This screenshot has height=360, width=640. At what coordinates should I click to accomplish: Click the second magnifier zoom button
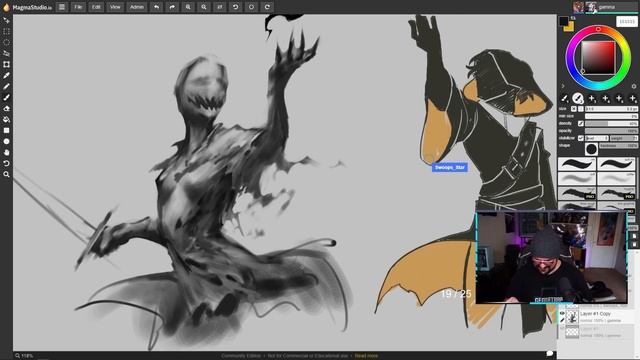click(204, 7)
